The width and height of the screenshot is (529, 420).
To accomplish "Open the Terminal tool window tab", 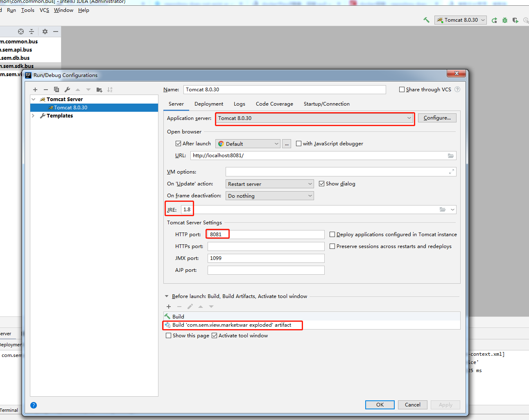I will 9,410.
